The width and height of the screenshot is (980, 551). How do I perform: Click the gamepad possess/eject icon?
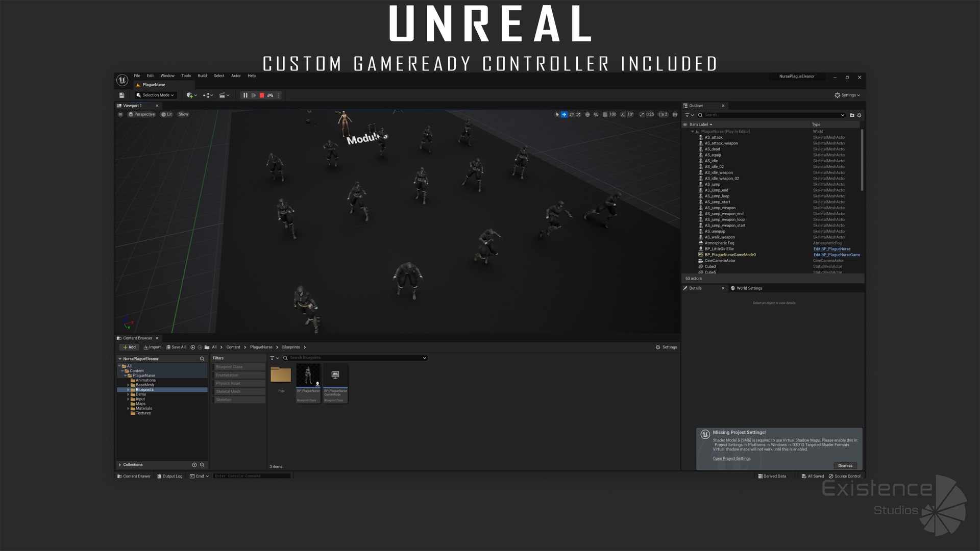click(x=270, y=95)
